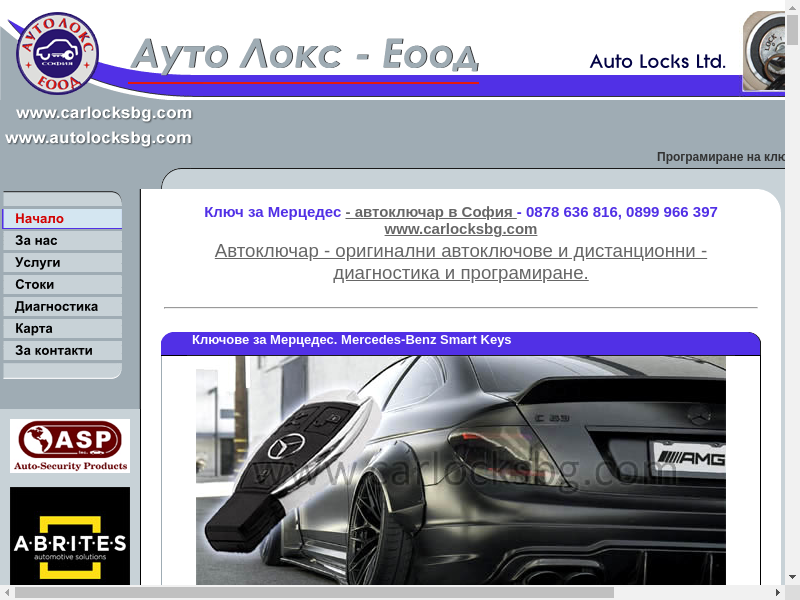Open the ASP Auto-Security Products logo
The image size is (800, 600).
pos(70,446)
